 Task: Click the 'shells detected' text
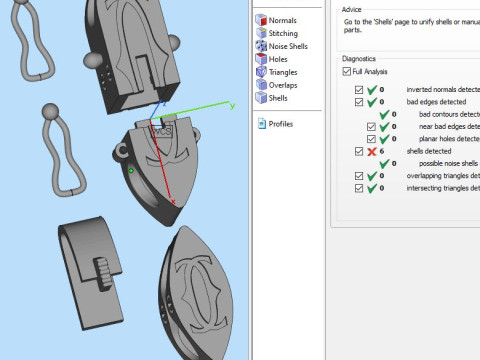pos(429,151)
